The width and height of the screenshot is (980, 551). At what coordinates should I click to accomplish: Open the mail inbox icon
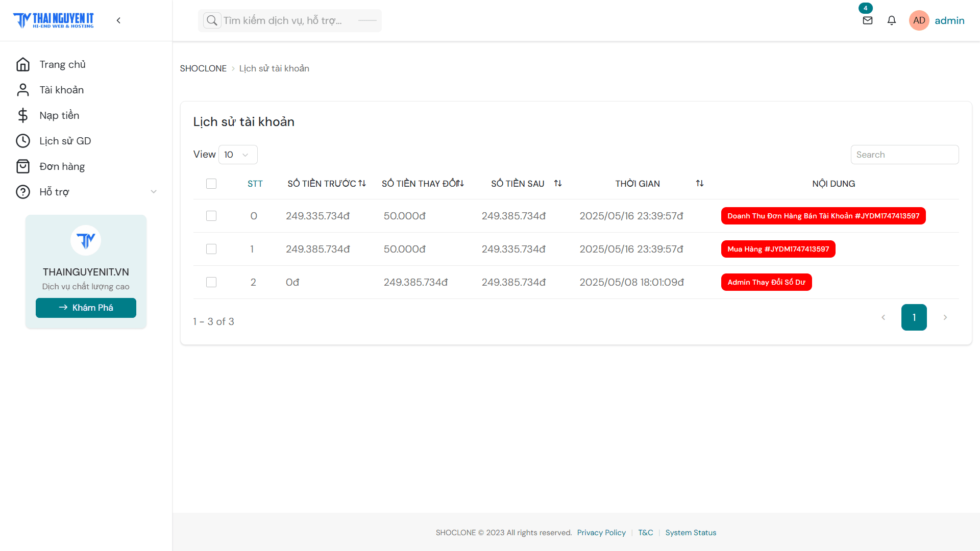tap(868, 20)
